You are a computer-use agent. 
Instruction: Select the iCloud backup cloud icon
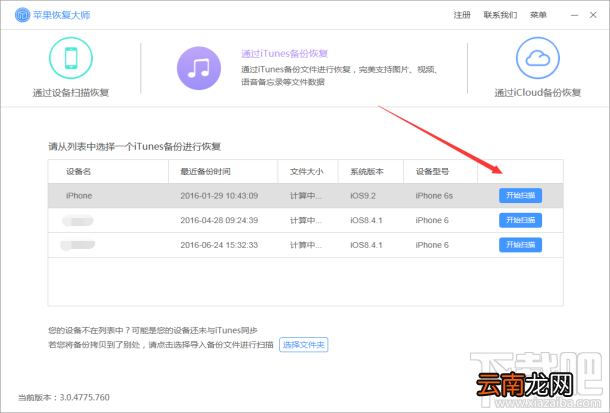pos(538,58)
